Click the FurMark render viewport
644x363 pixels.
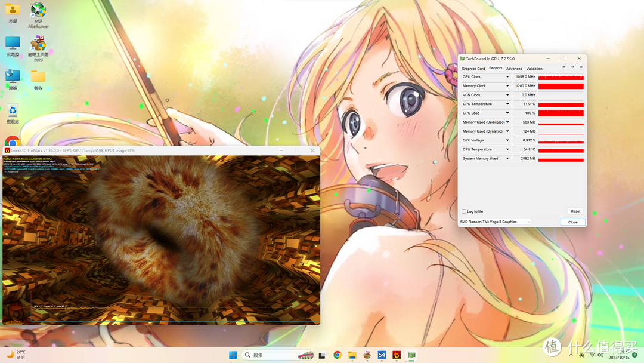pos(161,240)
